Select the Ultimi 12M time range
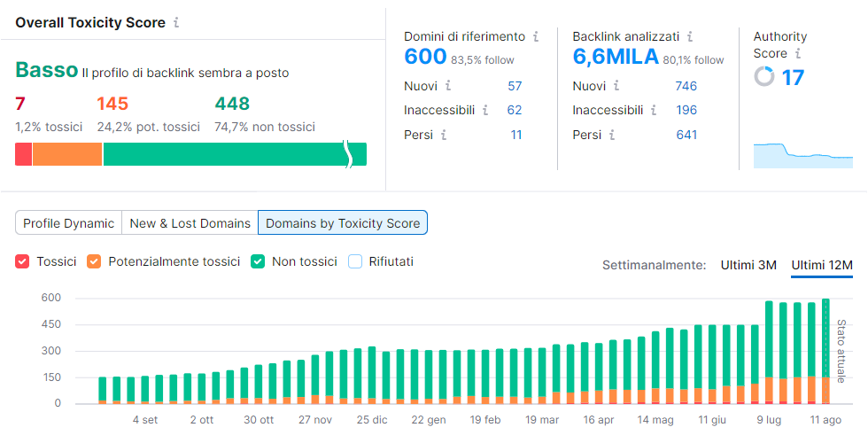Screen dimensions: 868x443 [822, 265]
